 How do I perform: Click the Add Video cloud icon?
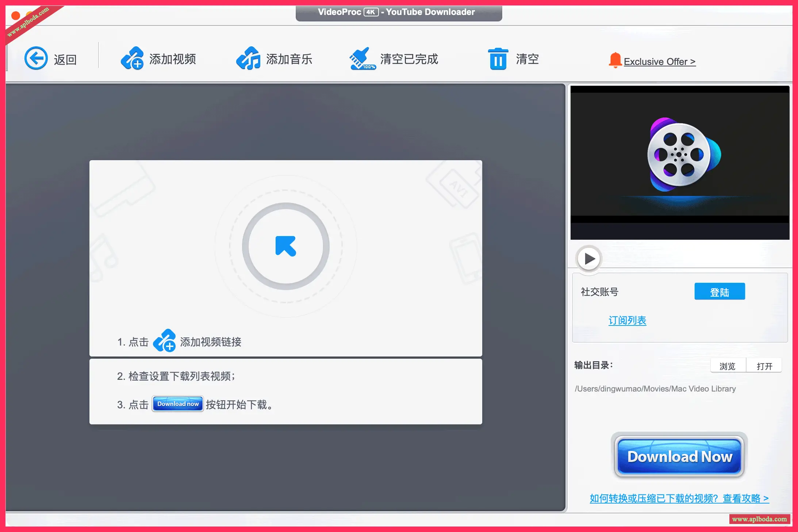pyautogui.click(x=132, y=58)
